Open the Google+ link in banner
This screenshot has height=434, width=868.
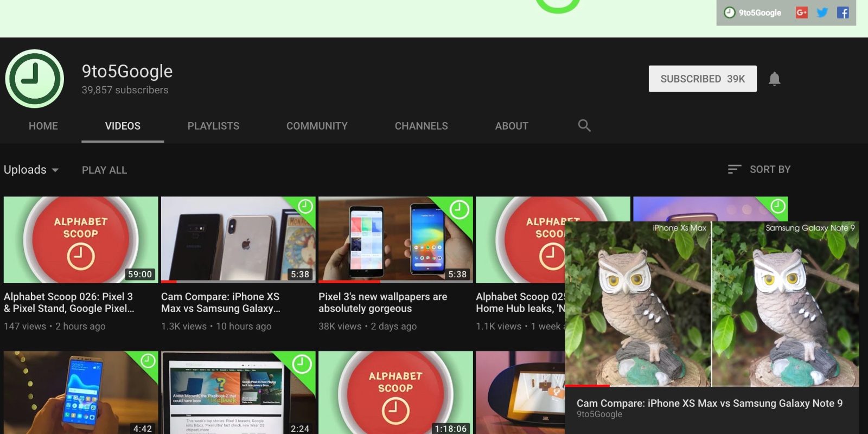(801, 12)
